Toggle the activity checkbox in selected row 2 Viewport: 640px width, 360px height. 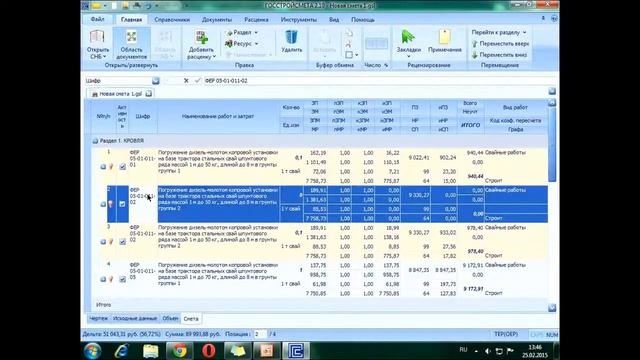point(122,204)
